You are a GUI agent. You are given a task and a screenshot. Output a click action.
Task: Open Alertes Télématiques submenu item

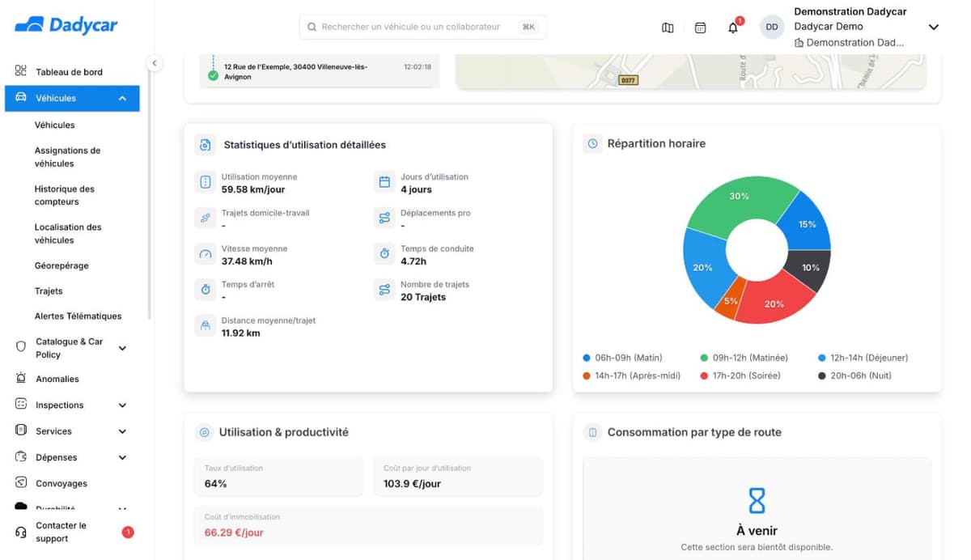(78, 316)
